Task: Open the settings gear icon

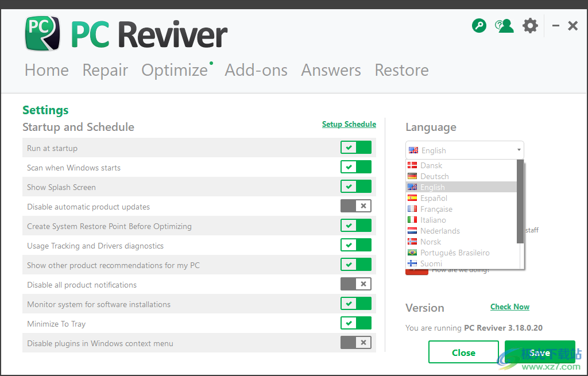Action: (530, 26)
